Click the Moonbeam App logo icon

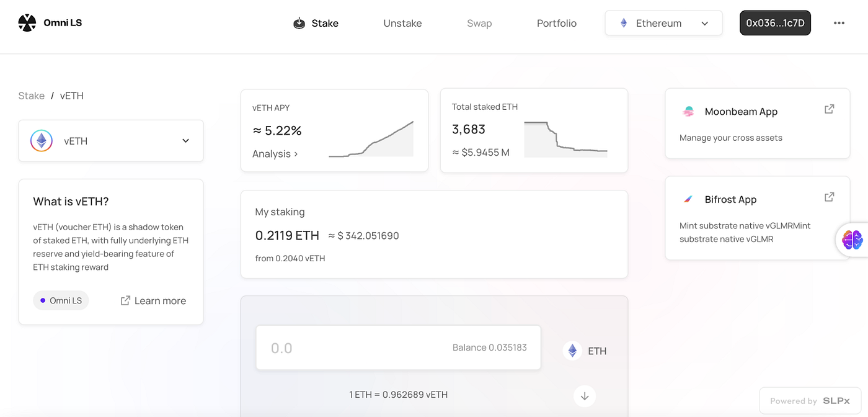[x=688, y=112]
